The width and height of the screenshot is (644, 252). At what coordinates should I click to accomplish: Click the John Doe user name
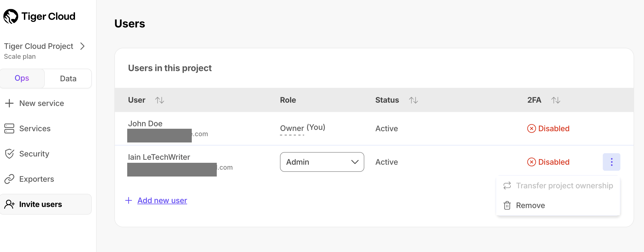pyautogui.click(x=145, y=124)
